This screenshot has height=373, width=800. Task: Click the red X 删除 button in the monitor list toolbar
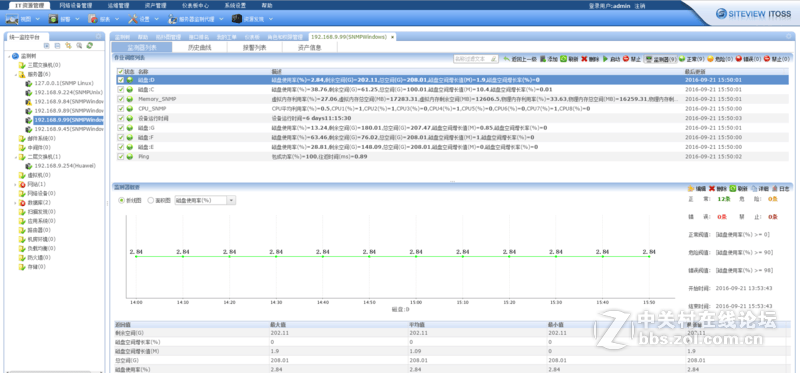tap(590, 59)
